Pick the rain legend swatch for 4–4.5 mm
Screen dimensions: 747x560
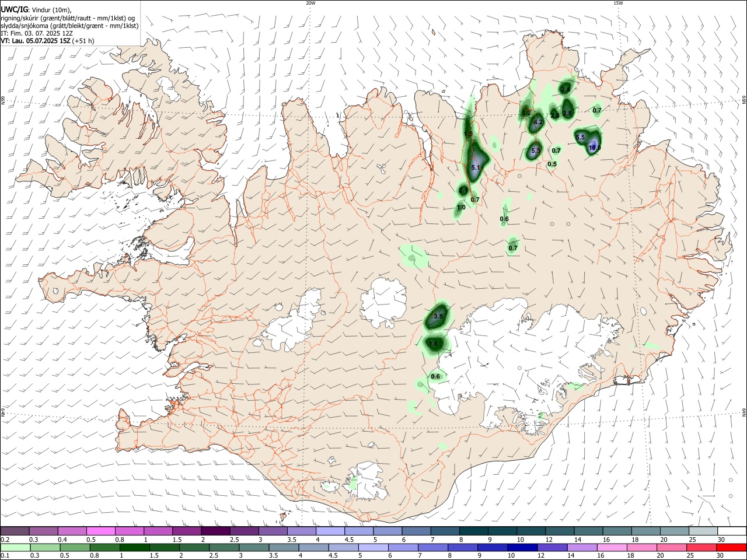[x=314, y=548]
